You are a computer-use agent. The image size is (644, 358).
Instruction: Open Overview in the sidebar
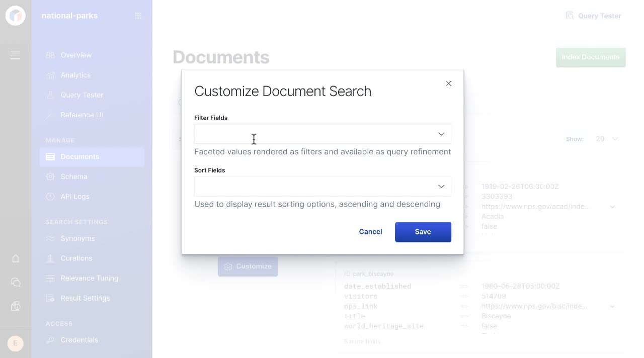[76, 55]
